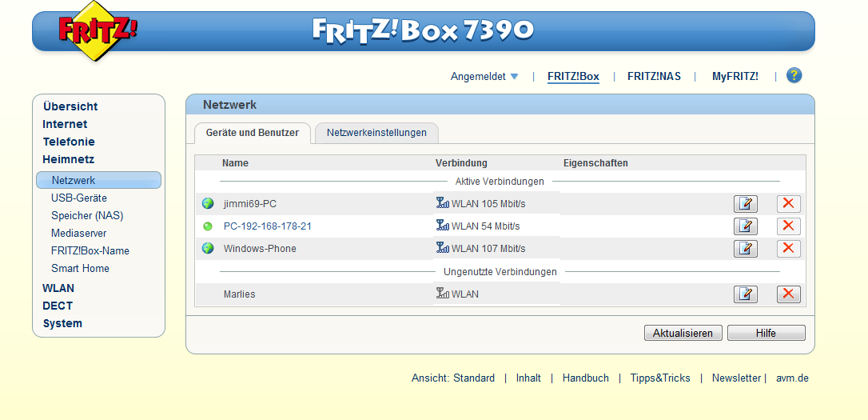This screenshot has height=420, width=868.
Task: Click WLAN antenna icon in Windows-Phone row
Action: pos(442,248)
